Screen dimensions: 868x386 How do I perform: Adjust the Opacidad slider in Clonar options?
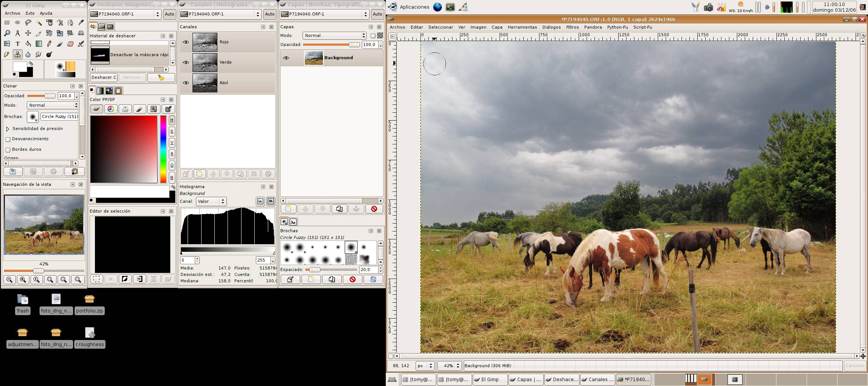pos(41,96)
